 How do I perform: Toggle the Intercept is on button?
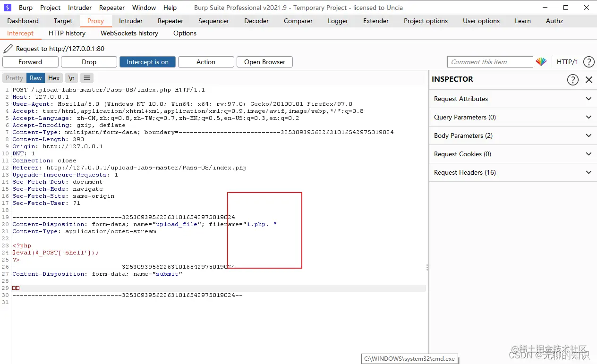tap(147, 62)
